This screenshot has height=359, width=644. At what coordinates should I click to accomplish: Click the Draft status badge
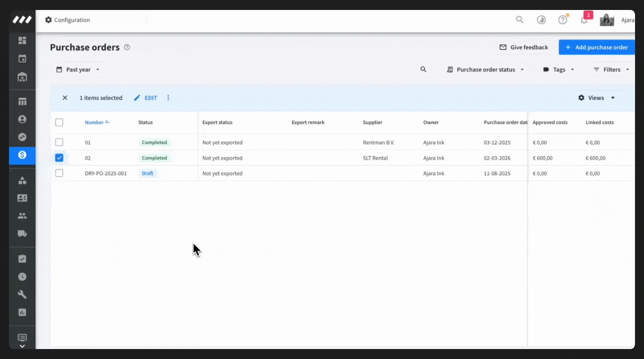(148, 173)
